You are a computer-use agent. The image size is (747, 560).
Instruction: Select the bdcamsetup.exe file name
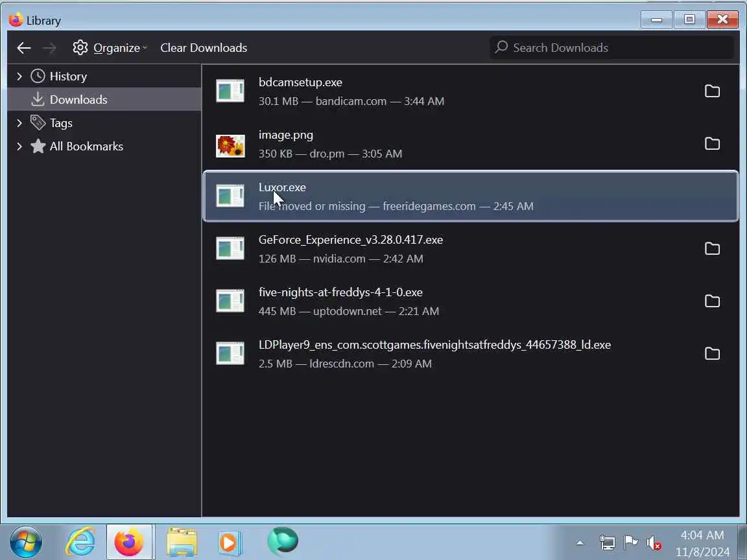point(300,82)
